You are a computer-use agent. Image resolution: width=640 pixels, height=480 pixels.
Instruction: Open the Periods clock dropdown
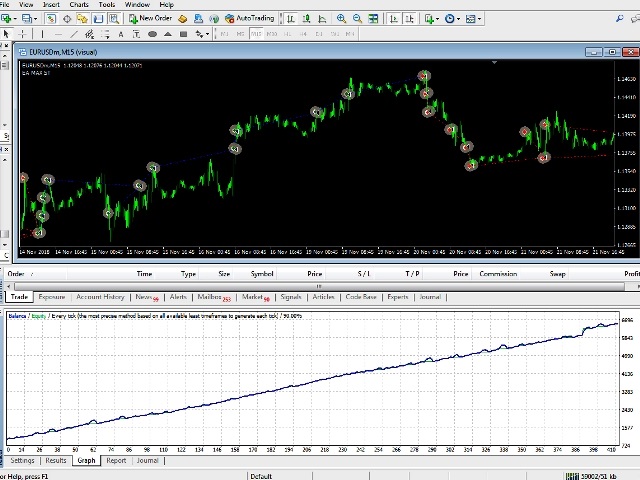459,18
